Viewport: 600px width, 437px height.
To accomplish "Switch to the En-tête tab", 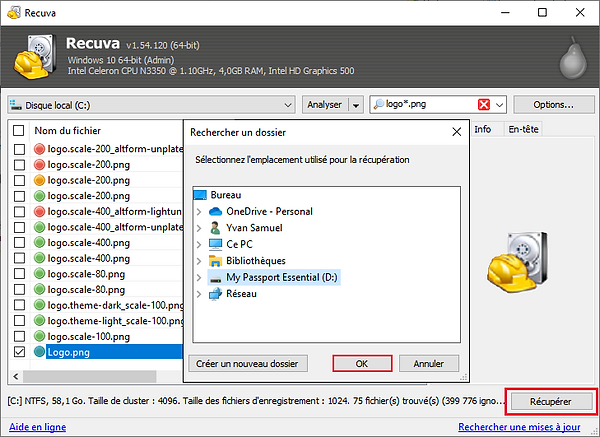I will 523,129.
